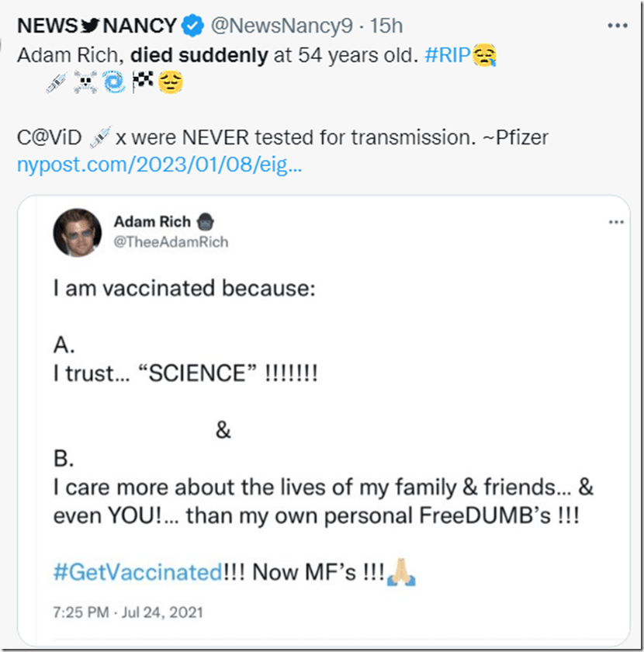Open the @TheeAdamRich handle

(x=171, y=242)
